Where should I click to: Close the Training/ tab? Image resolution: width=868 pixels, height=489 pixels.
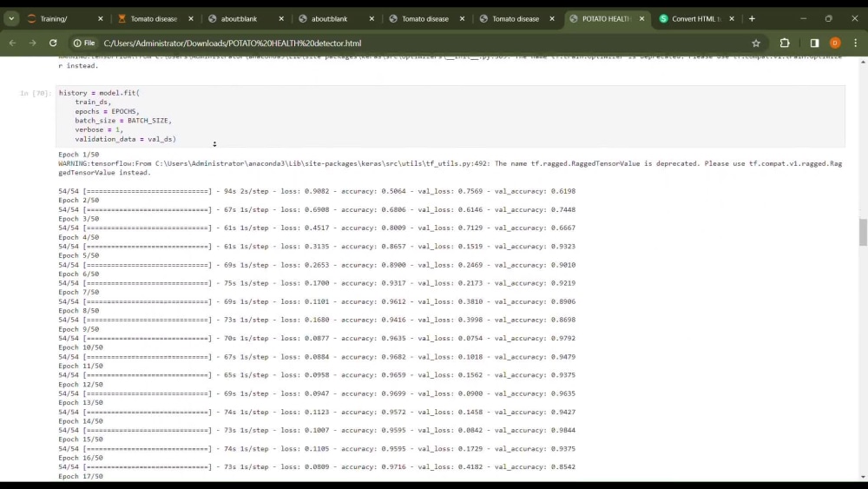tap(100, 18)
